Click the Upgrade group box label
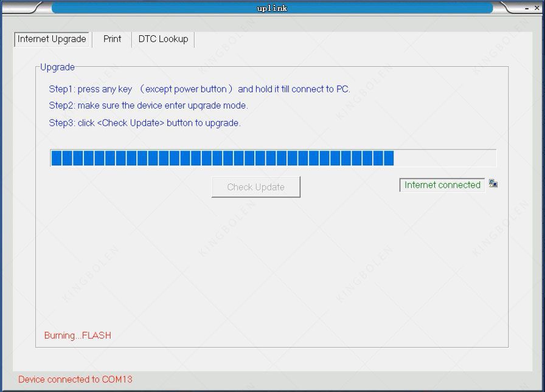Image resolution: width=545 pixels, height=392 pixels. [57, 67]
